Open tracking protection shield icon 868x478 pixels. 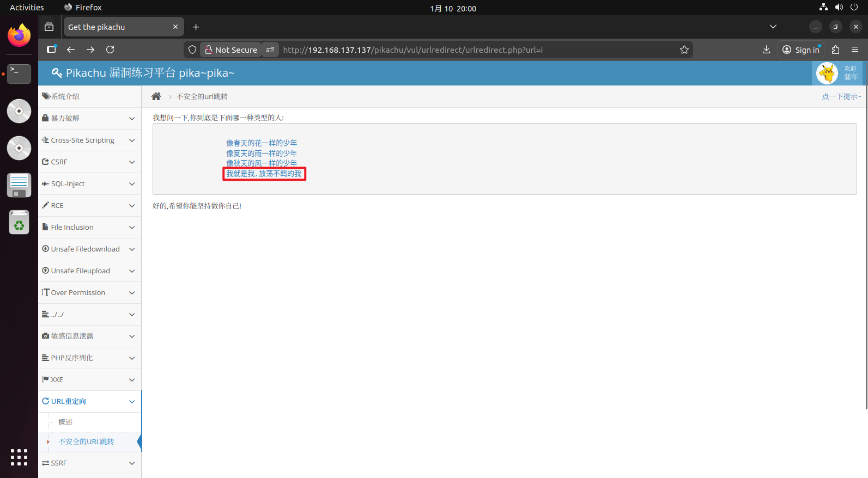(192, 50)
